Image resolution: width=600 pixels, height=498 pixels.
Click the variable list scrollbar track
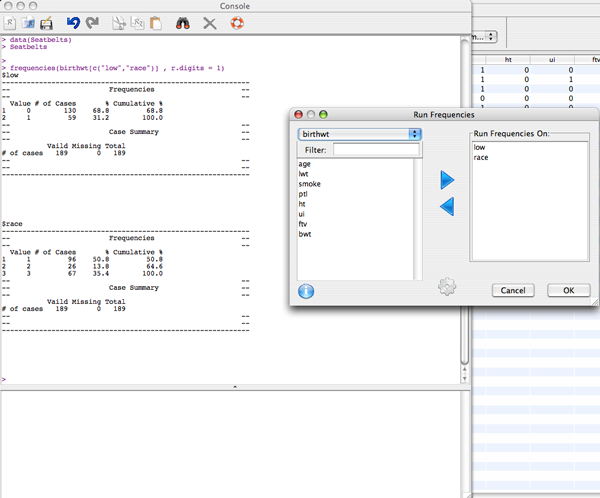[x=418, y=219]
